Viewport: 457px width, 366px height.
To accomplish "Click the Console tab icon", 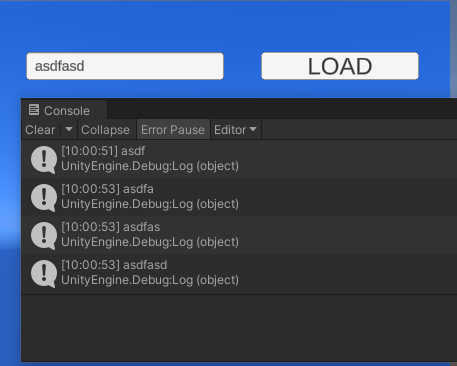I will click(34, 110).
